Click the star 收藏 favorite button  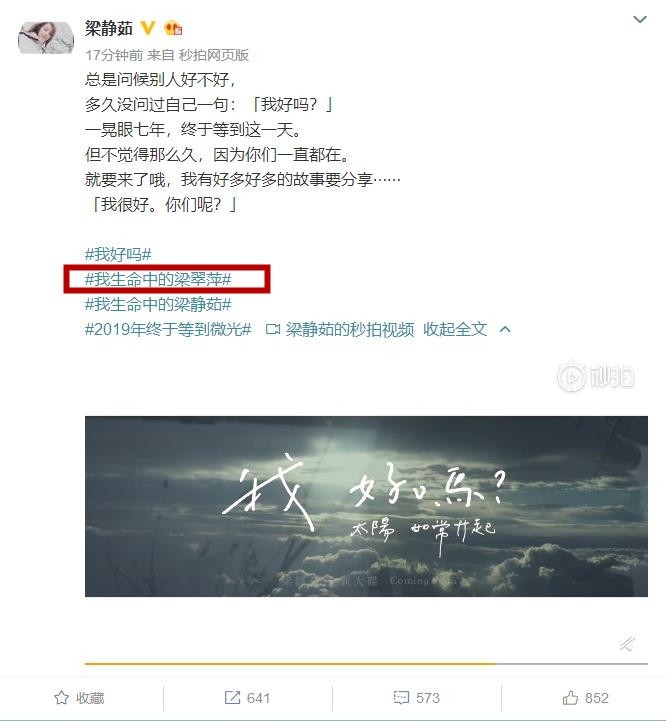tap(79, 698)
